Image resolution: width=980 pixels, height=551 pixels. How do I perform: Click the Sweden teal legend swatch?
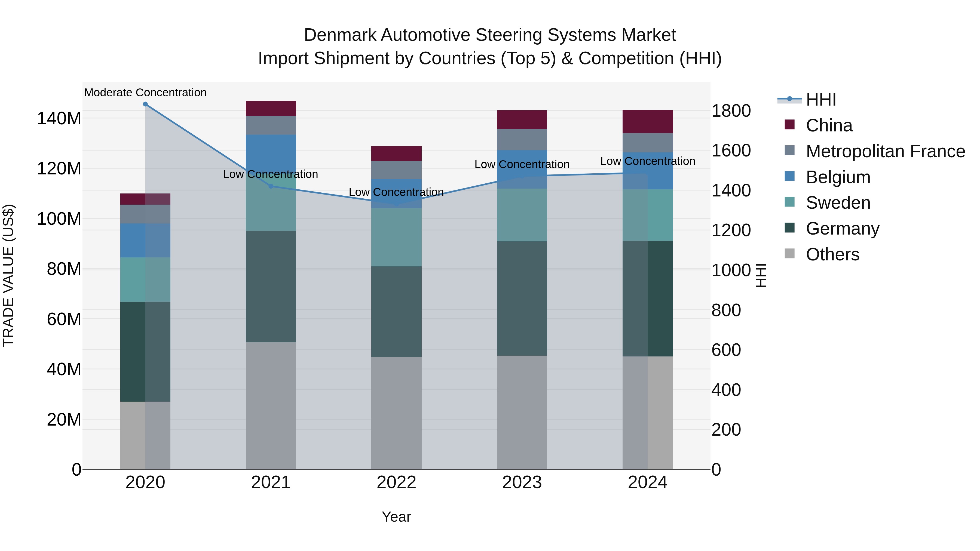789,202
